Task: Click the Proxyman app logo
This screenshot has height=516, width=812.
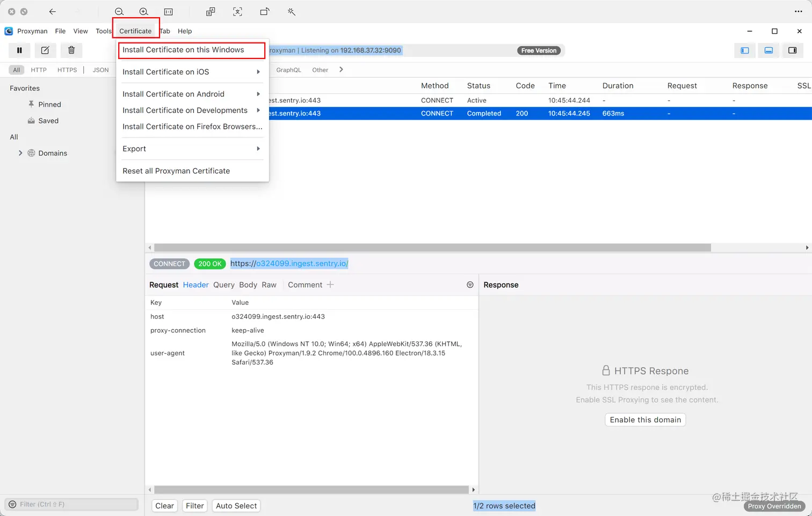Action: [x=9, y=31]
